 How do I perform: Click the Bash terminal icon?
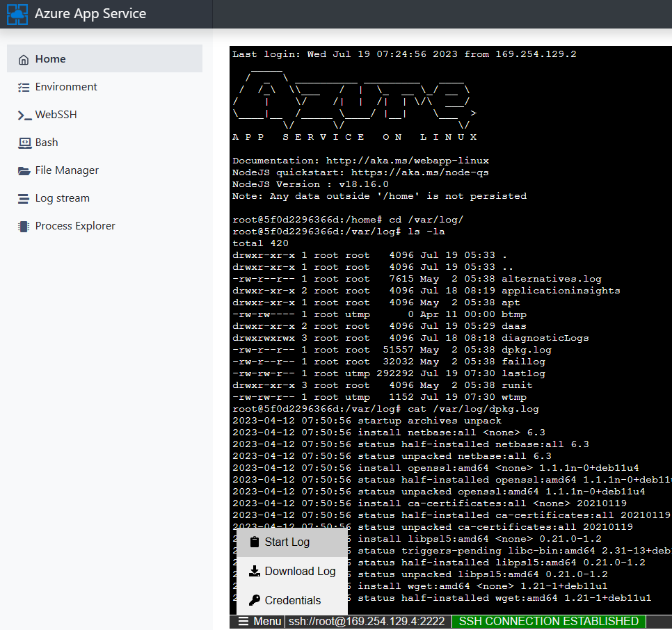[24, 143]
